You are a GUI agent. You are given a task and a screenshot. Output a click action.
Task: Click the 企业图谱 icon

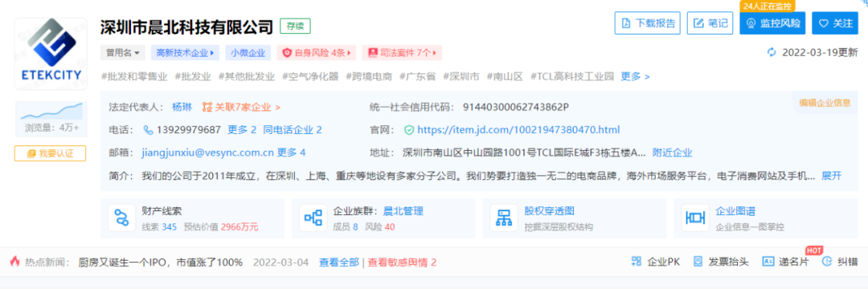[696, 218]
